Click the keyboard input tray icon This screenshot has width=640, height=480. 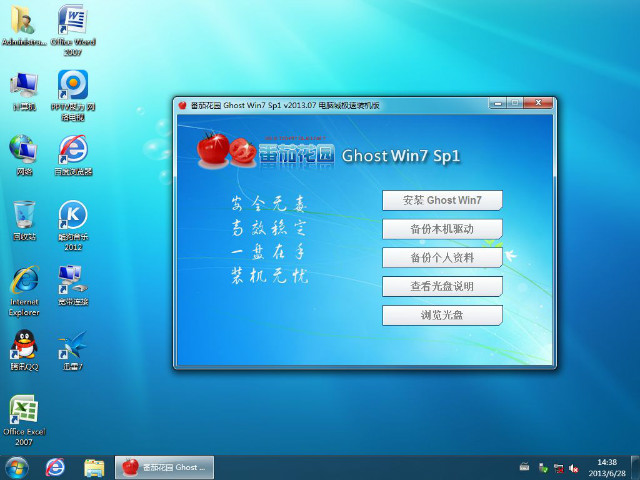click(x=524, y=467)
